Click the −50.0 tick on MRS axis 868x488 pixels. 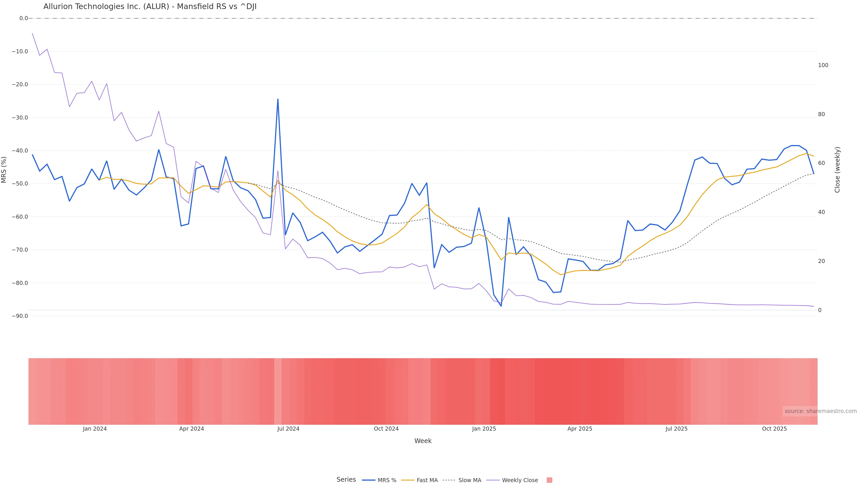[x=20, y=184]
